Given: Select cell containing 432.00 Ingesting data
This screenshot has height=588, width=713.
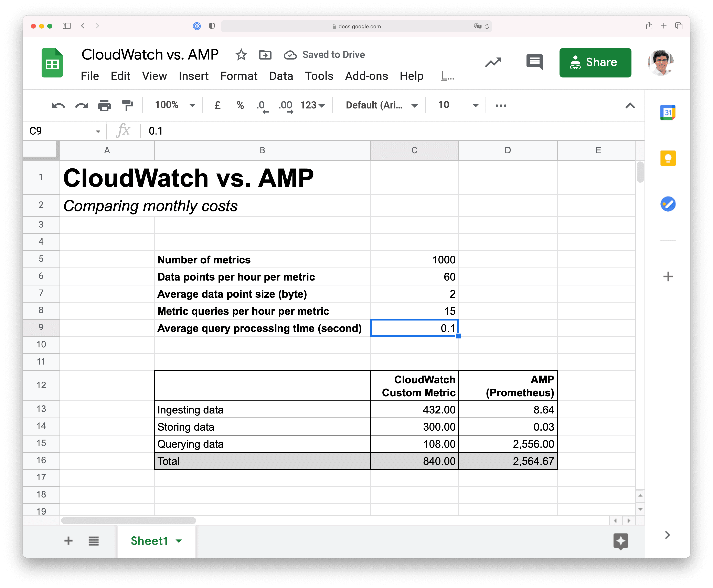Looking at the screenshot, I should click(414, 410).
